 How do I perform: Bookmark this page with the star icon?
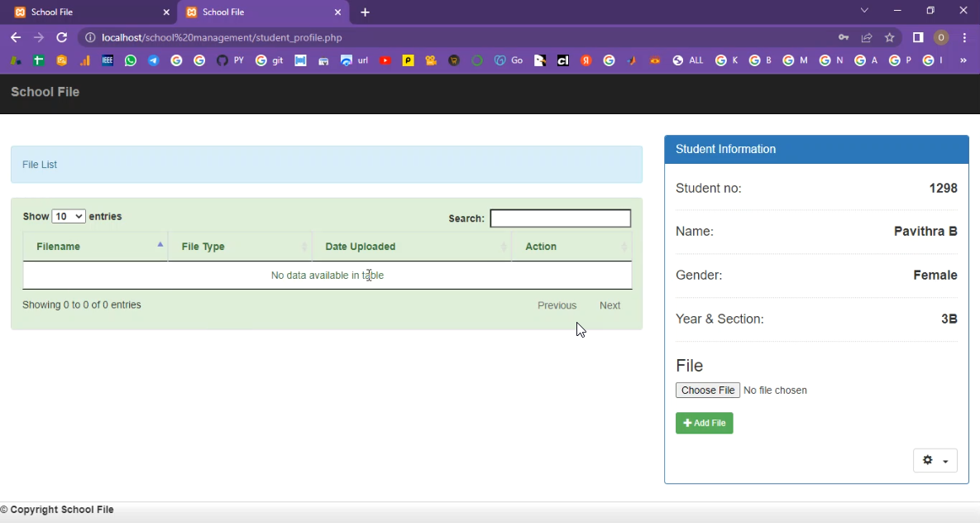[x=890, y=37]
